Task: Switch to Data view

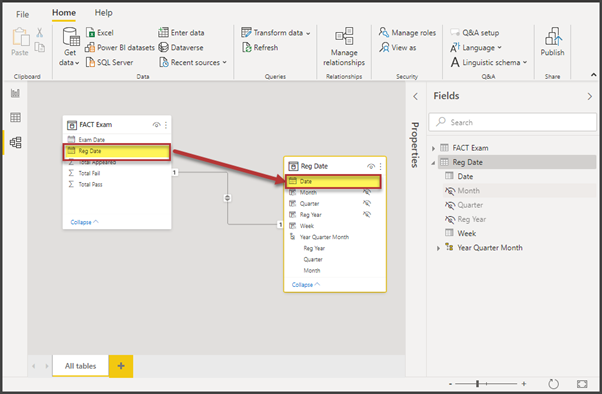Action: pyautogui.click(x=15, y=118)
